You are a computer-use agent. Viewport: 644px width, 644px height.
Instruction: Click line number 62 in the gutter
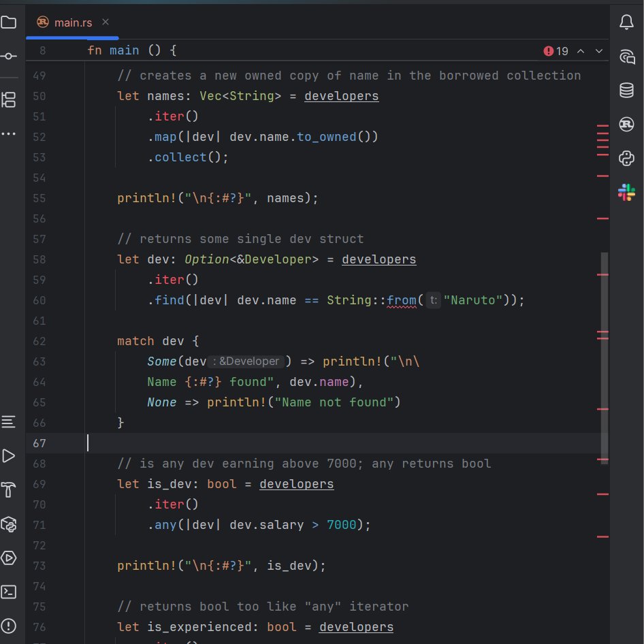[39, 341]
